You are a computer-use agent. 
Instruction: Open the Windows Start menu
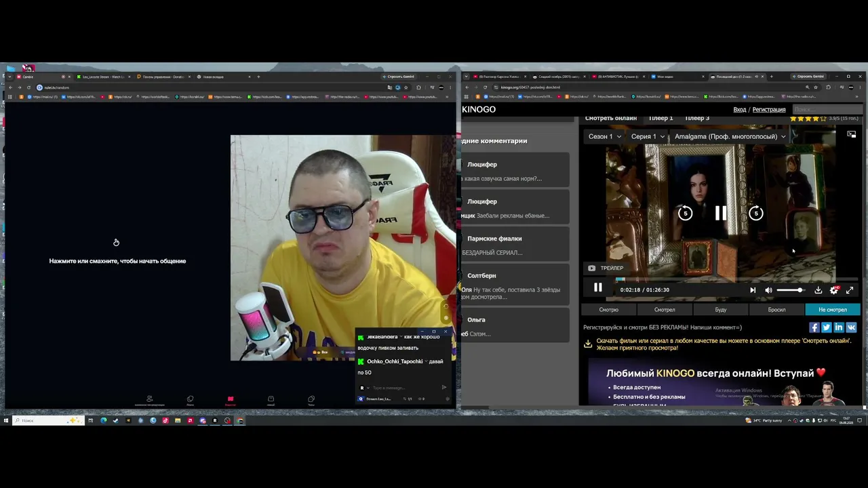point(5,421)
